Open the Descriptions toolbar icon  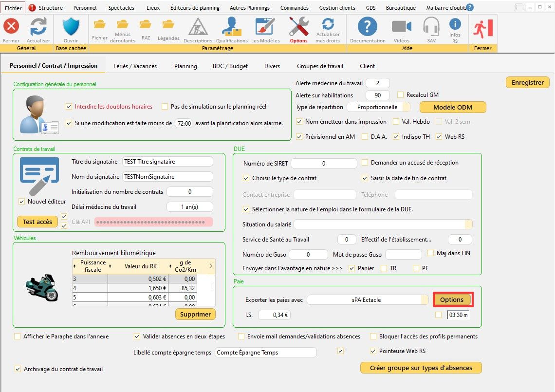[198, 27]
